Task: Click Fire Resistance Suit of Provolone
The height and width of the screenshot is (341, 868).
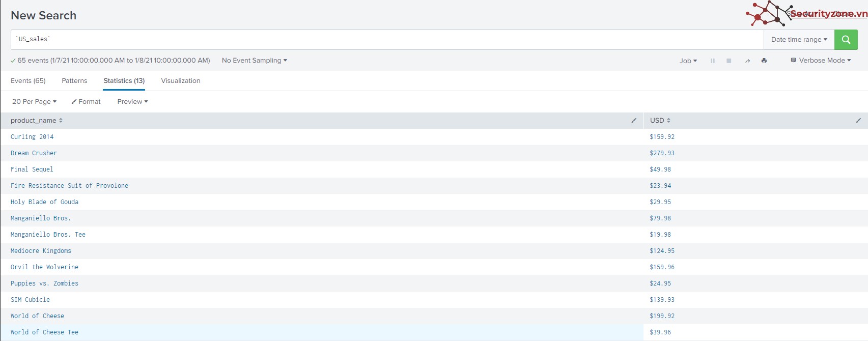Action: pos(69,186)
